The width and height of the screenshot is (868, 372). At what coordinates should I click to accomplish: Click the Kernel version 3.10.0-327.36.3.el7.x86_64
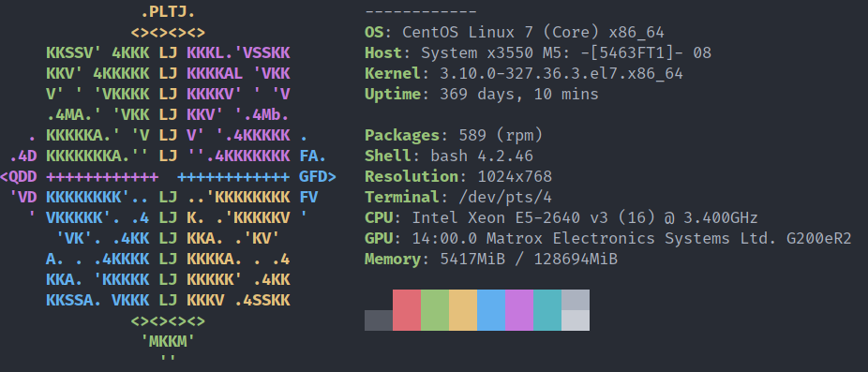tap(561, 74)
